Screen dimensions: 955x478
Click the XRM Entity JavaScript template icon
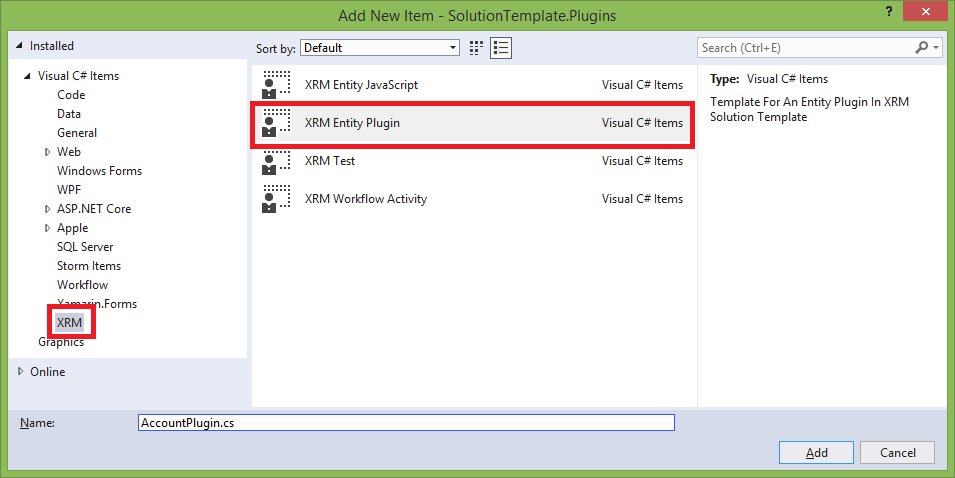(x=276, y=85)
